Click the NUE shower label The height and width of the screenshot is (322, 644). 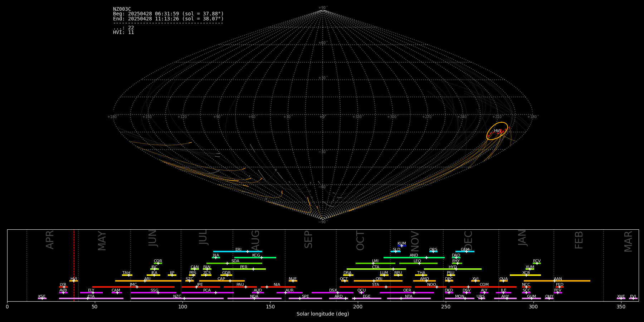293,279
